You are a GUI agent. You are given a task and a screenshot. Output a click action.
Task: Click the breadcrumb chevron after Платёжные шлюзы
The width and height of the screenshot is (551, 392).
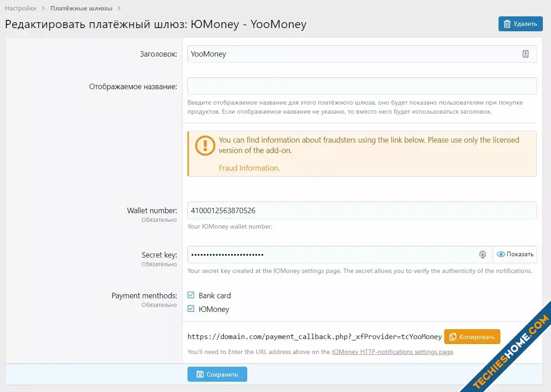click(119, 8)
